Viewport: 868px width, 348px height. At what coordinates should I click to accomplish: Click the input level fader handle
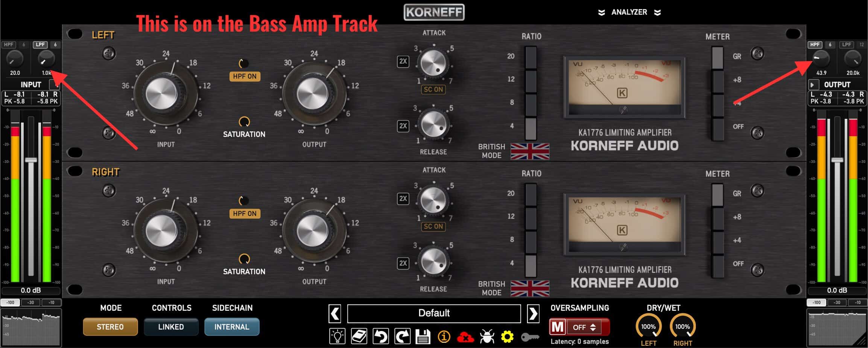point(31,160)
